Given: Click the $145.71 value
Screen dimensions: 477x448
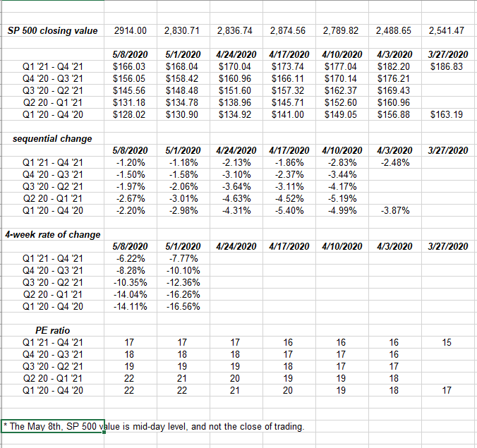Looking at the screenshot, I should (288, 103).
